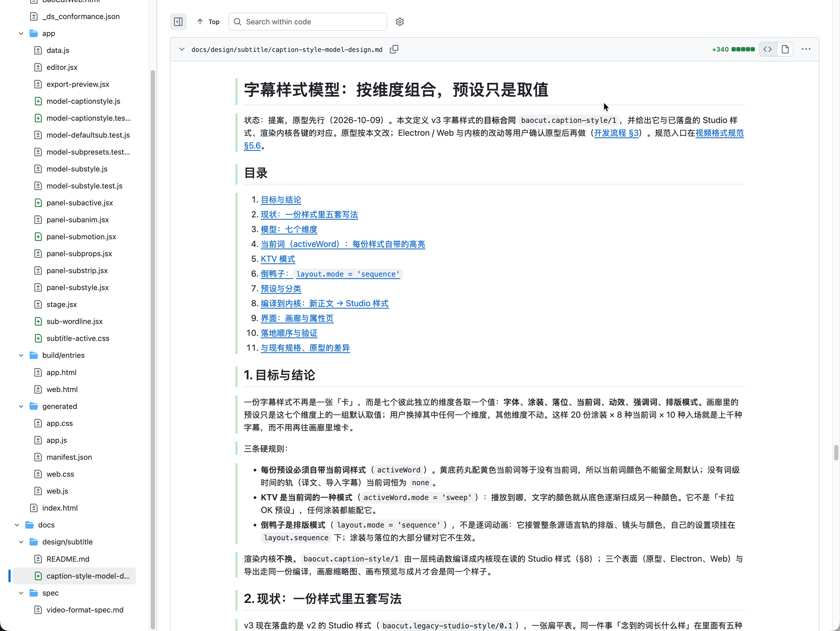Open editor.jsx in the file tree
840x631 pixels.
click(62, 67)
